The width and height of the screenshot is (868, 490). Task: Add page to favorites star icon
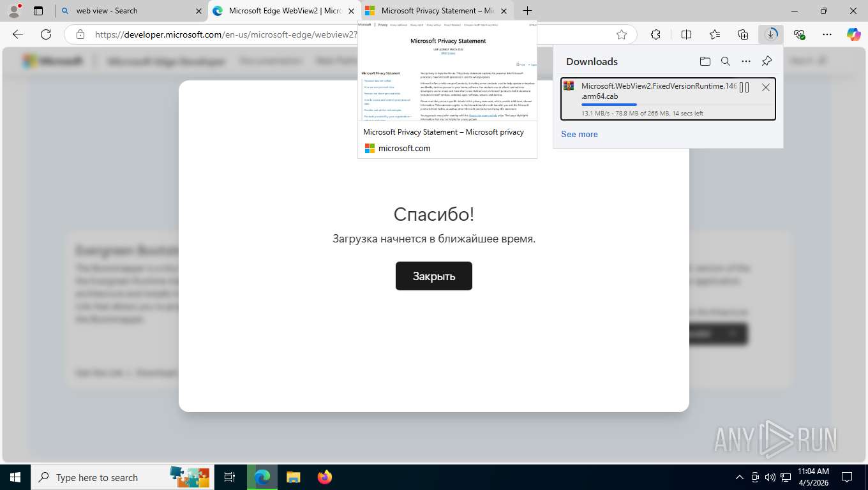(x=622, y=34)
